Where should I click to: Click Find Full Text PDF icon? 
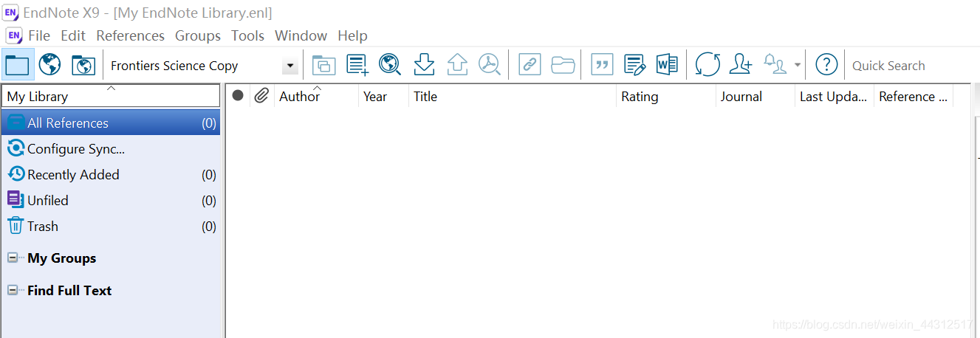489,65
